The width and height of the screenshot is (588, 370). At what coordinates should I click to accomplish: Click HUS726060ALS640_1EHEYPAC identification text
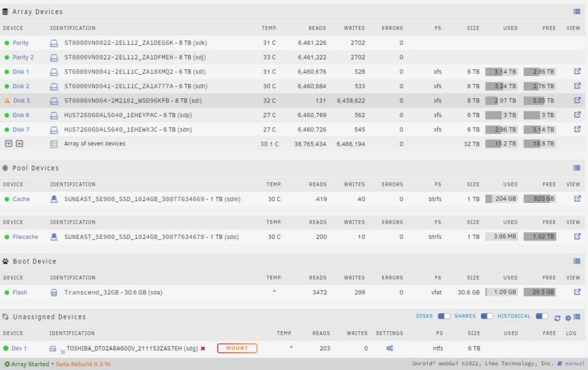(128, 115)
